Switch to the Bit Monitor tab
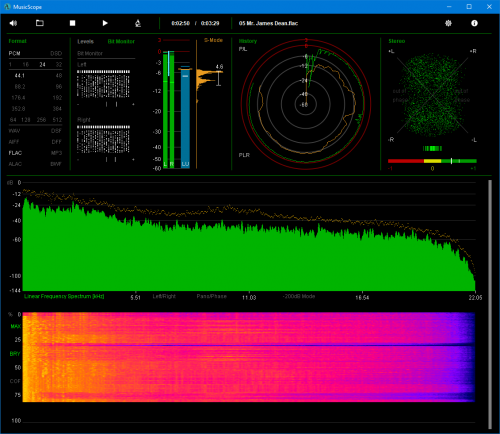Image resolution: width=500 pixels, height=434 pixels. (x=121, y=41)
